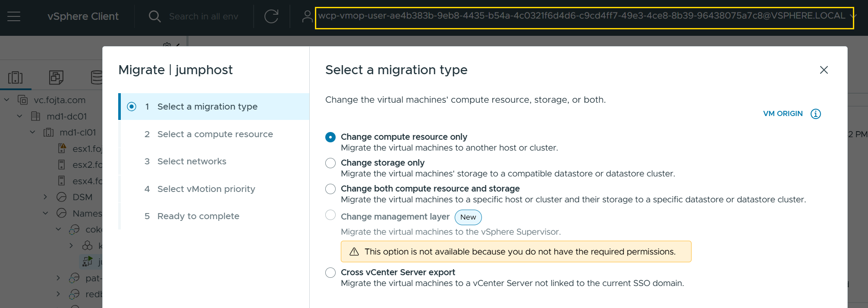Image resolution: width=868 pixels, height=308 pixels.
Task: Select Change compute resource only option
Action: point(330,137)
